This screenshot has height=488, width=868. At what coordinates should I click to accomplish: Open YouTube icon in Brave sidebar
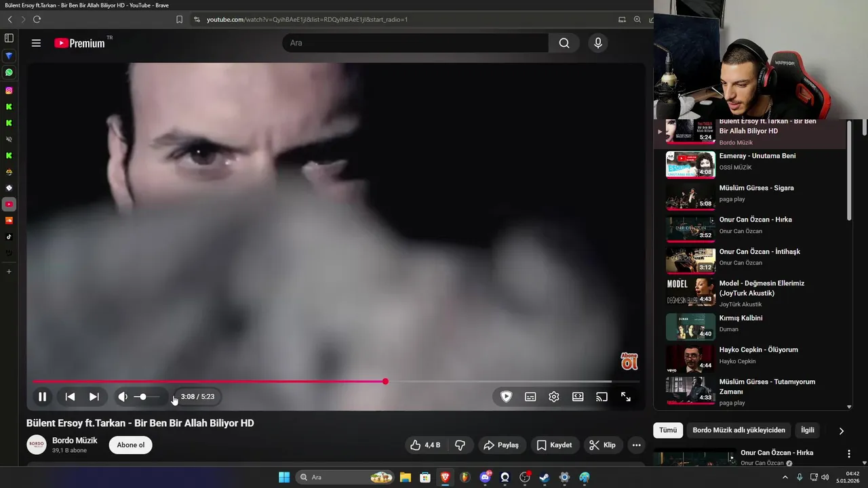coord(9,204)
